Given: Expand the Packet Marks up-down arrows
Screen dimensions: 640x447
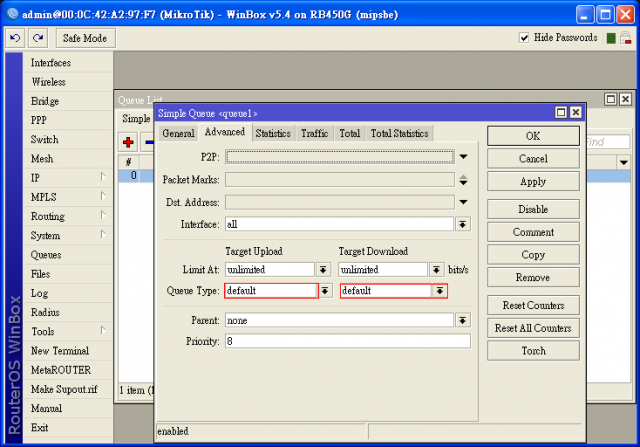Looking at the screenshot, I should pos(463,180).
